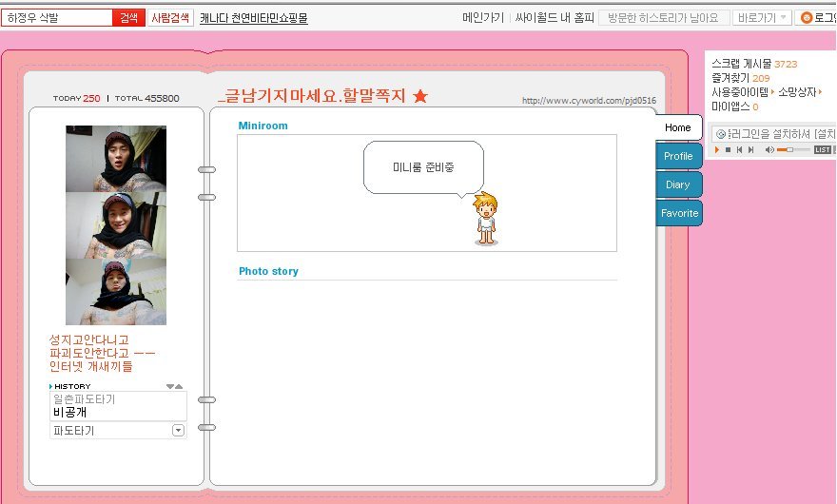Click the mini avatar character in Miniroom

(x=486, y=219)
